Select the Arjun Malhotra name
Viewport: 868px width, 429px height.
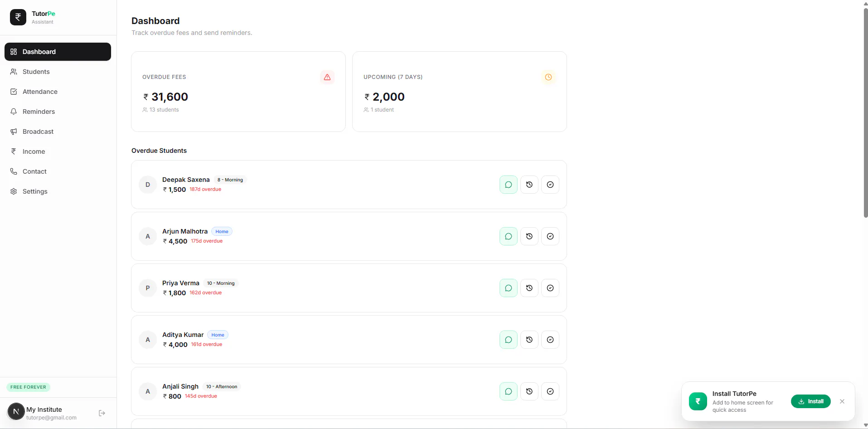[185, 231]
